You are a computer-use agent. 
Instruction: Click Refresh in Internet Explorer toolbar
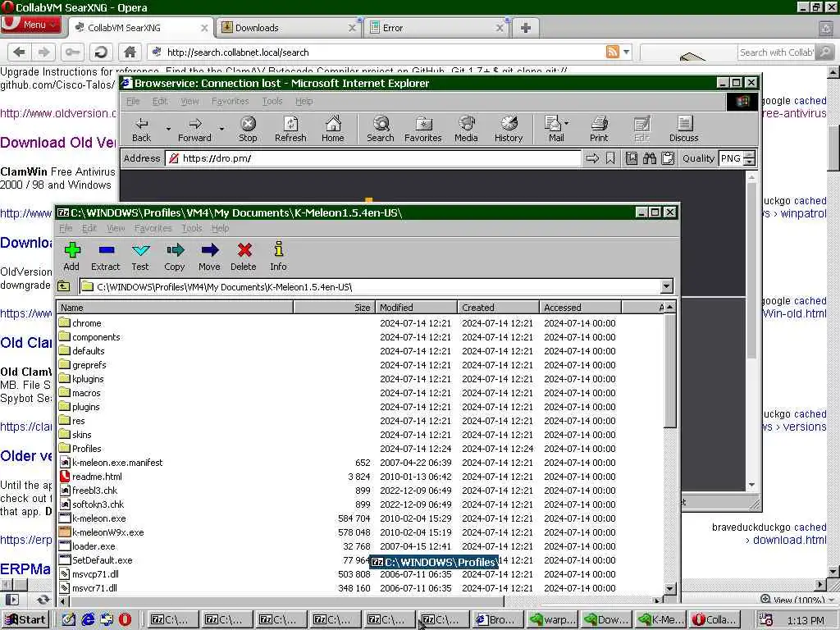(290, 129)
